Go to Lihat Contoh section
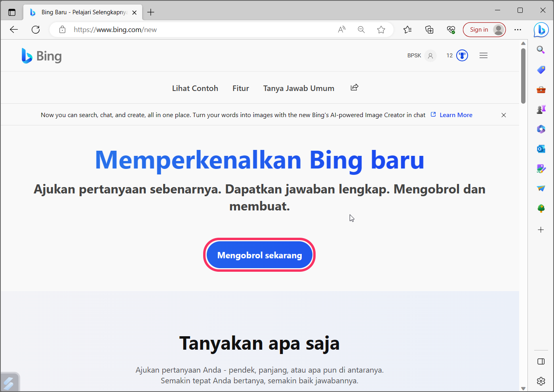554x392 pixels. [x=195, y=88]
